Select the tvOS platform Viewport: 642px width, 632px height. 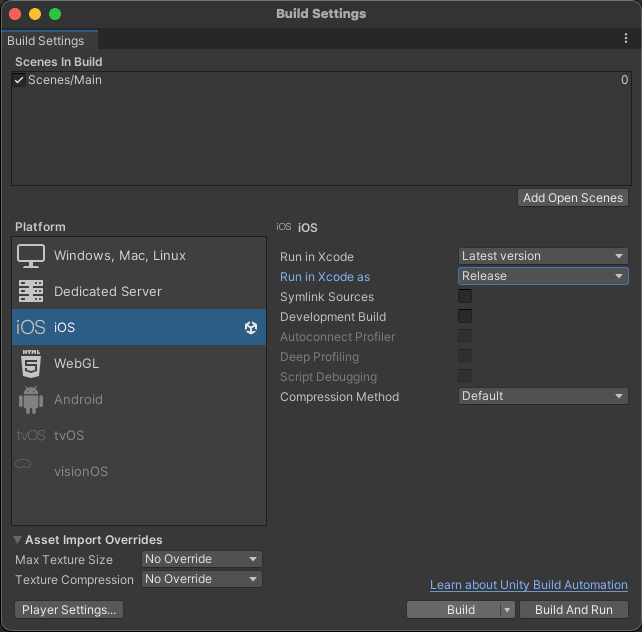click(x=139, y=436)
